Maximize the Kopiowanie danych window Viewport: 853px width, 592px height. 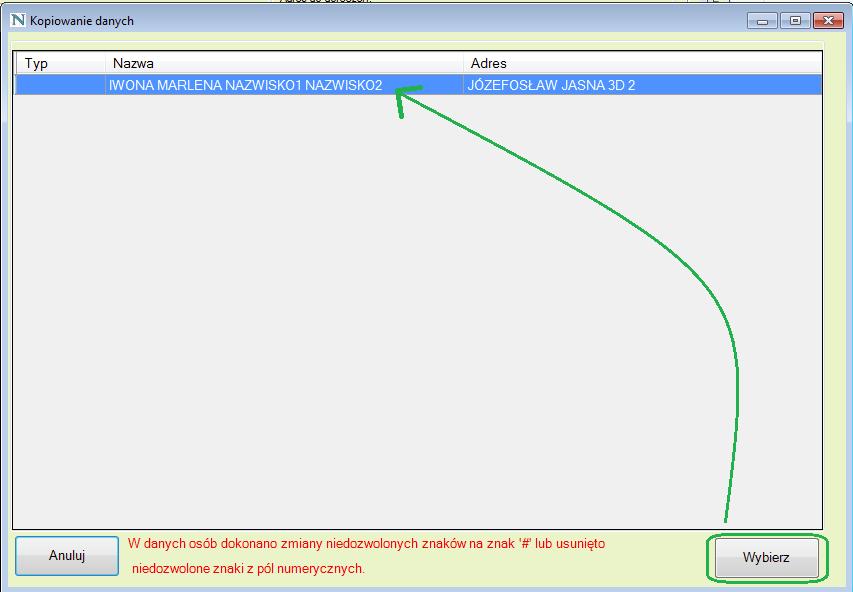coord(795,21)
